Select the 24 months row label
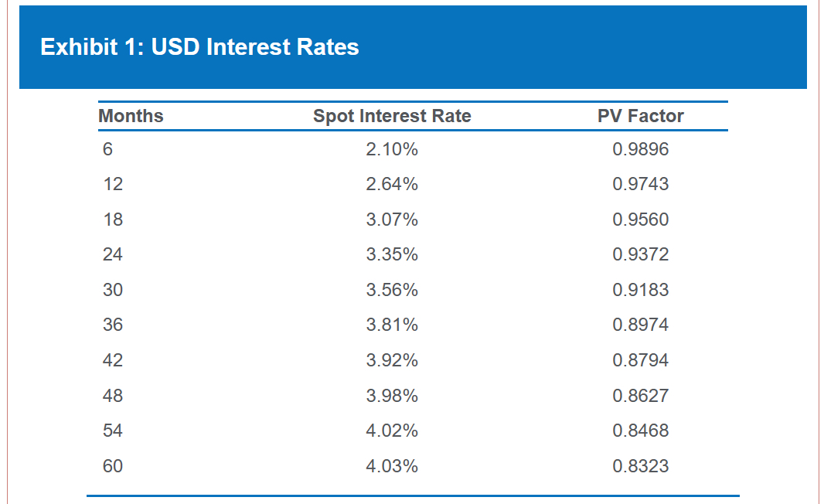The height and width of the screenshot is (504, 824). pyautogui.click(x=113, y=254)
